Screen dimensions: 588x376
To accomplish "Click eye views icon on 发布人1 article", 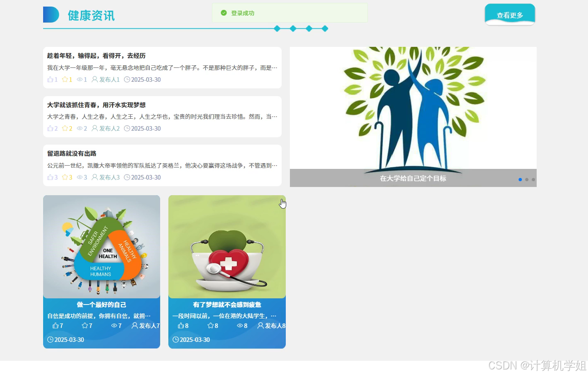I will click(x=80, y=79).
